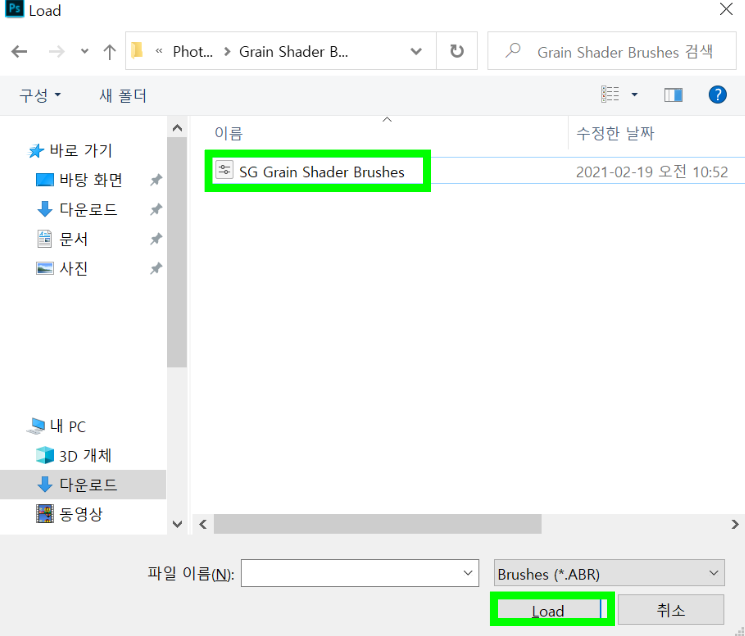Click the folder icon in address bar

tap(137, 50)
